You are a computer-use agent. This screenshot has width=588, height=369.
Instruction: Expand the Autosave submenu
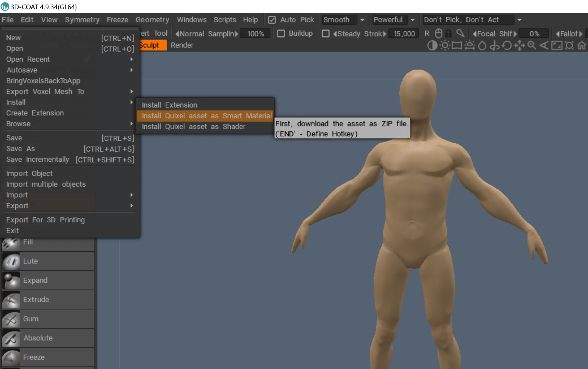point(70,70)
